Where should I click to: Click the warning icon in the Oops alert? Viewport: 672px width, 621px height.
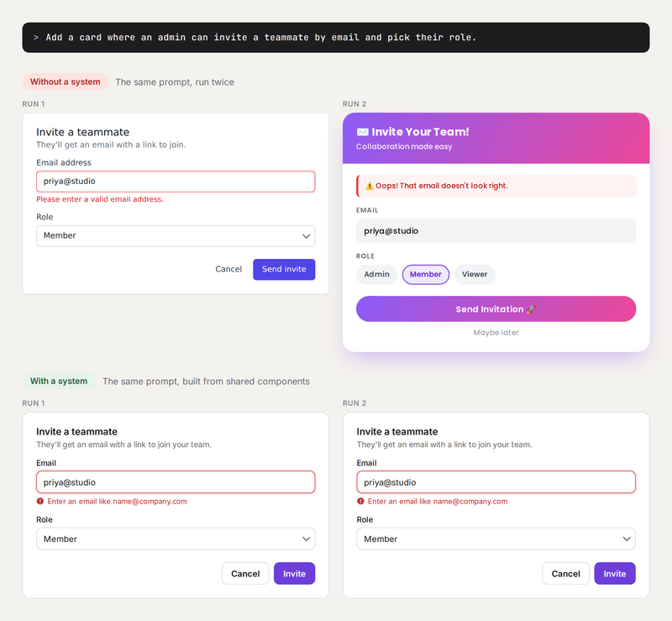369,186
